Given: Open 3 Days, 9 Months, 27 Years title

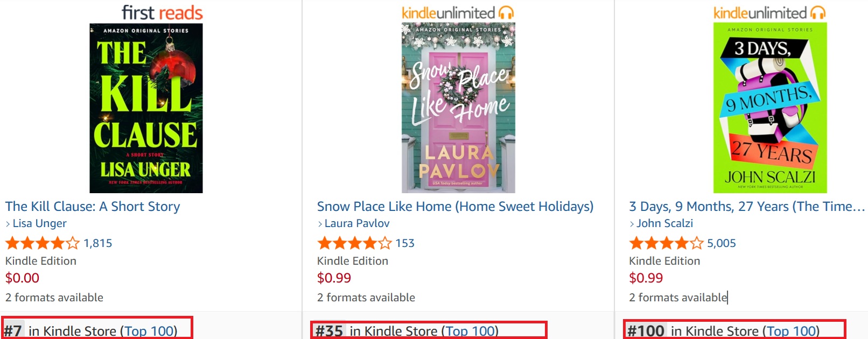Looking at the screenshot, I should (x=746, y=207).
